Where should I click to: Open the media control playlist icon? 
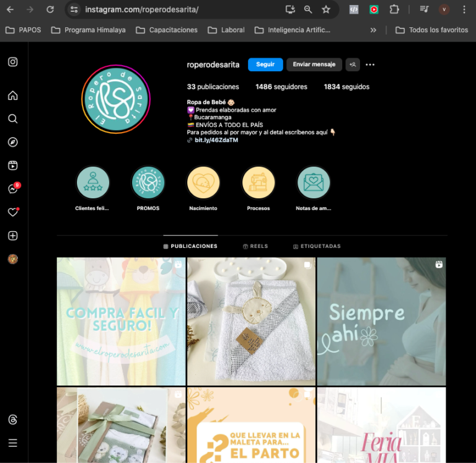coord(424,10)
